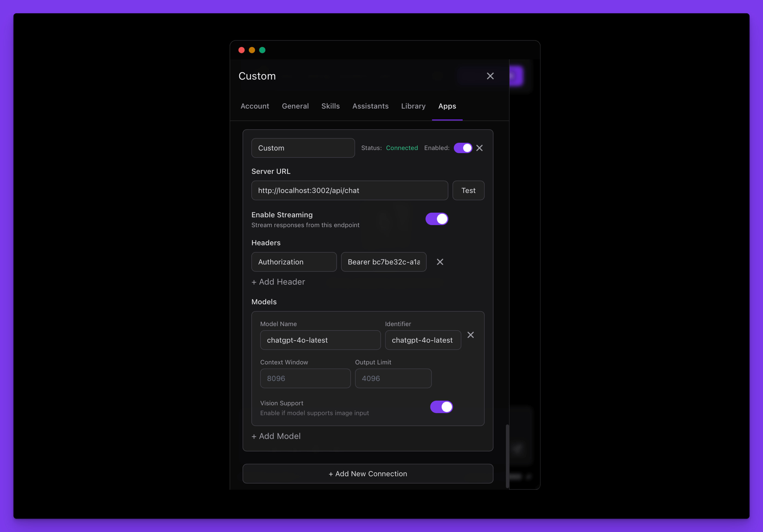This screenshot has width=763, height=532.
Task: Close the Custom settings dialog with X
Action: (x=490, y=76)
